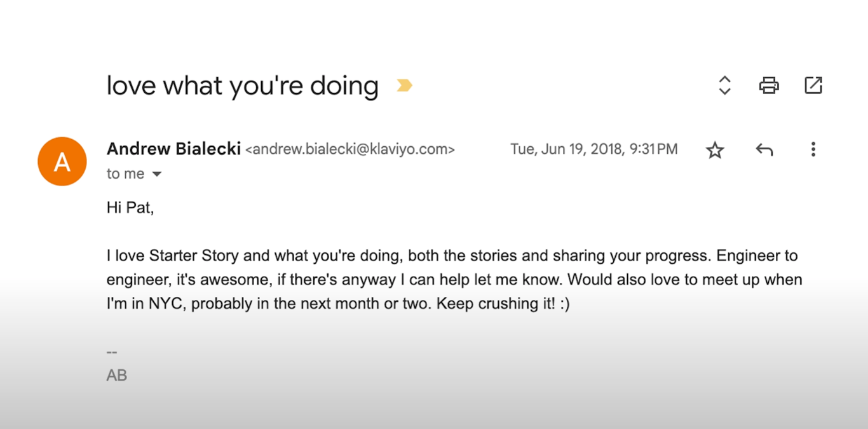Click the Tue, Jun 19, 2018 timestamp
Screen dimensions: 868x429
[593, 149]
